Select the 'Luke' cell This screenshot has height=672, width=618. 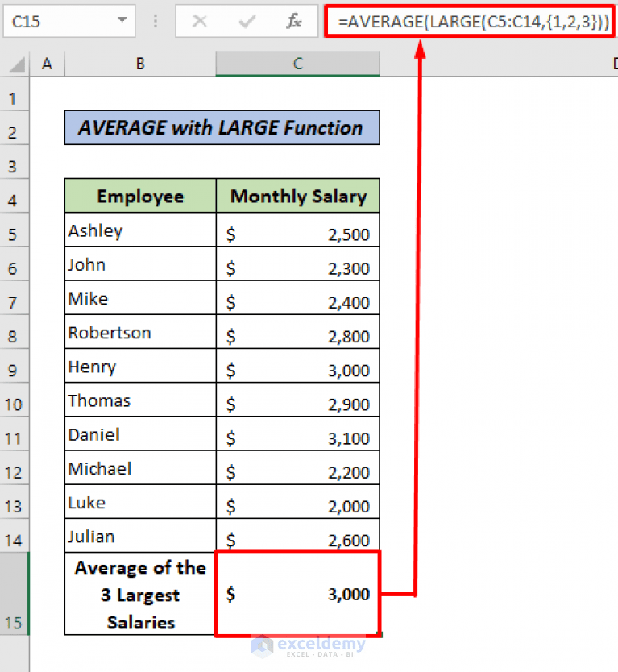point(140,502)
